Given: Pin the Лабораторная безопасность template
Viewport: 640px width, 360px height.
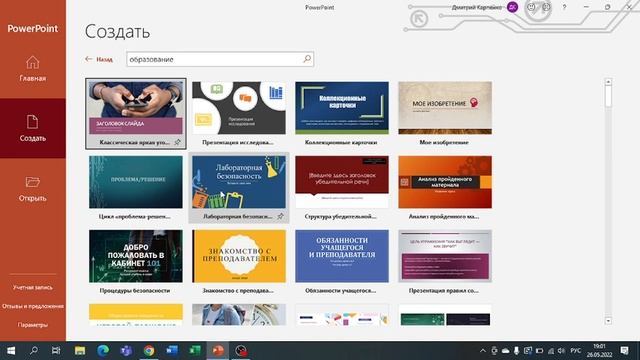Looking at the screenshot, I should [280, 216].
